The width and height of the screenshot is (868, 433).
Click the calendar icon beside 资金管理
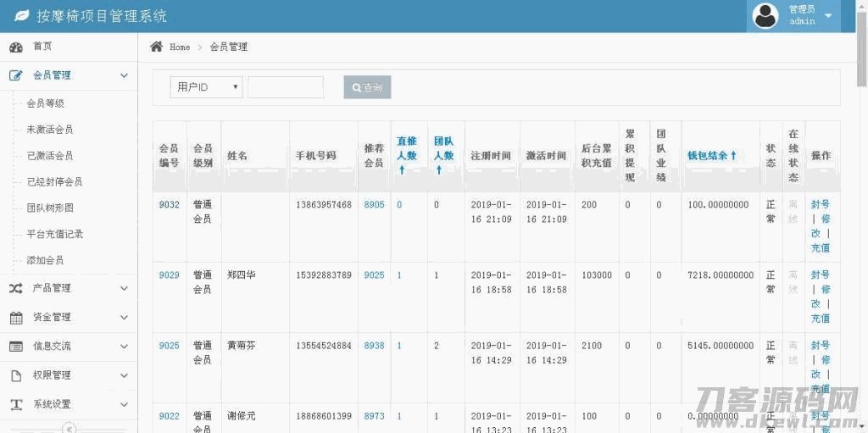click(x=15, y=318)
